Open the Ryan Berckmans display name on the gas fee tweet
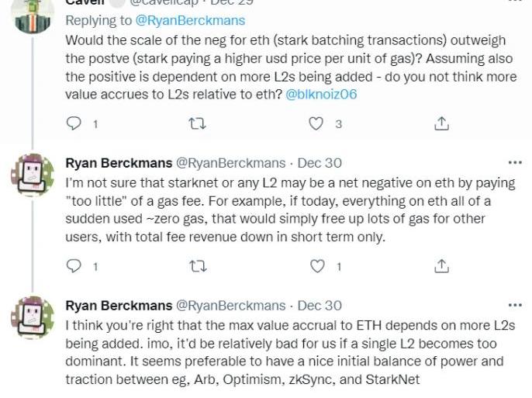This screenshot has height=398, width=532. (119, 163)
